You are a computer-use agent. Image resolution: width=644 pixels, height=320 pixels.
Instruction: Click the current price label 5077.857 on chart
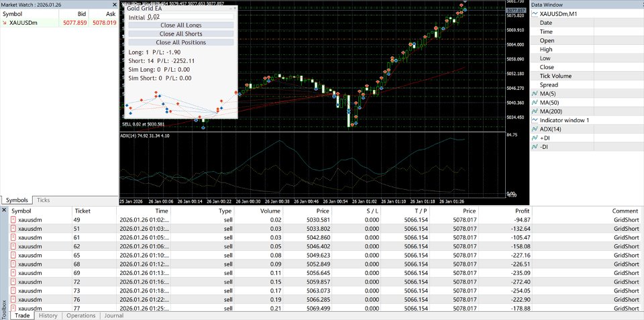(517, 11)
